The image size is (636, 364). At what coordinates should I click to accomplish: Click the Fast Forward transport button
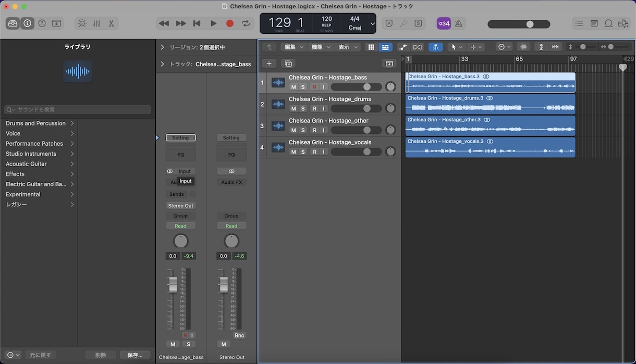pos(181,23)
